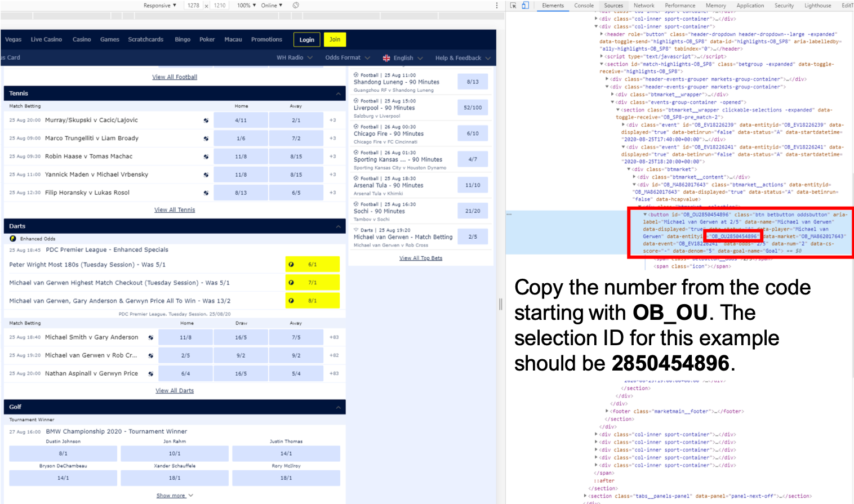Image resolution: width=854 pixels, height=504 pixels.
Task: Click the View All Darts link
Action: click(x=175, y=391)
